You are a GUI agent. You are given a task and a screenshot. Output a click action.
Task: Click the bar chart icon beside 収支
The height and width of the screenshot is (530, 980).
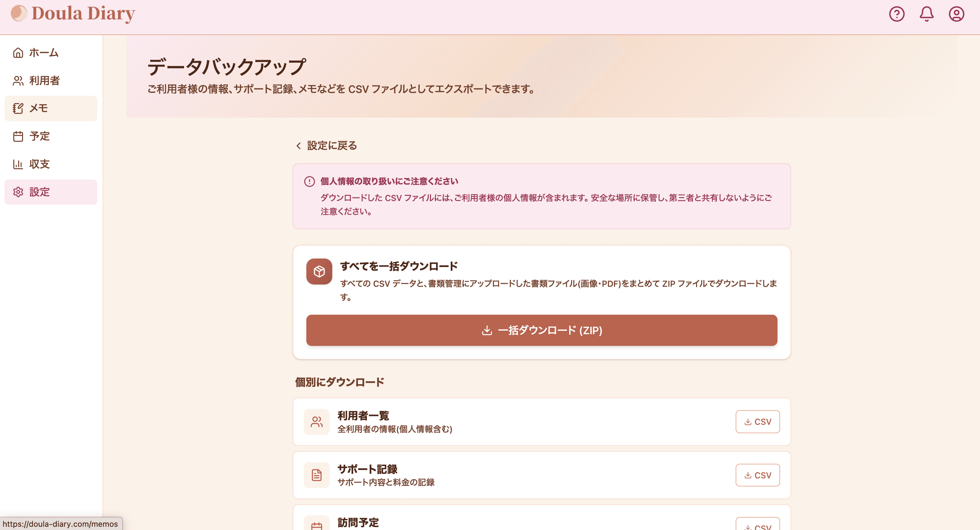(18, 164)
